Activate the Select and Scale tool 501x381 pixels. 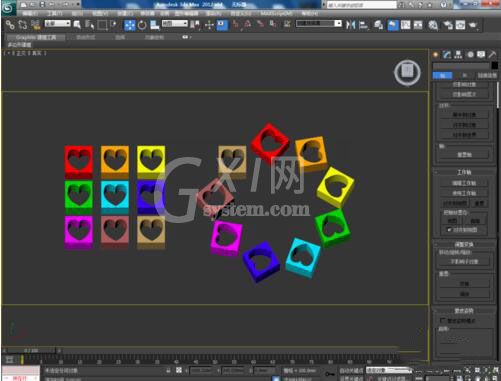pos(154,25)
